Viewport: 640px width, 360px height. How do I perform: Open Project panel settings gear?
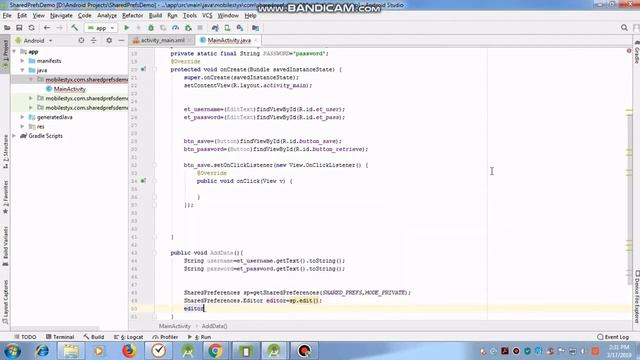[109, 40]
